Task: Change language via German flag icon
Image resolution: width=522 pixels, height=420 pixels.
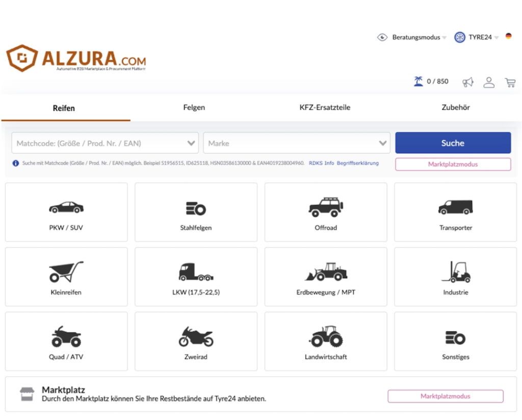Action: point(508,36)
